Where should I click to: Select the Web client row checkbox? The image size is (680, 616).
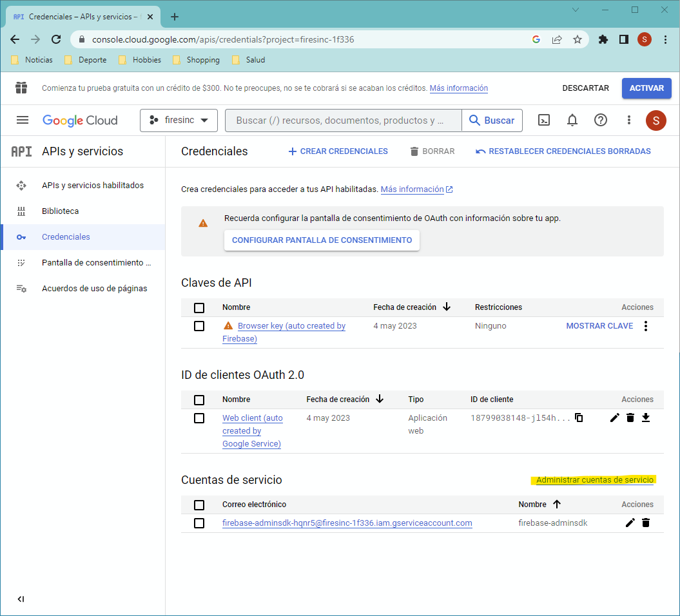point(199,418)
